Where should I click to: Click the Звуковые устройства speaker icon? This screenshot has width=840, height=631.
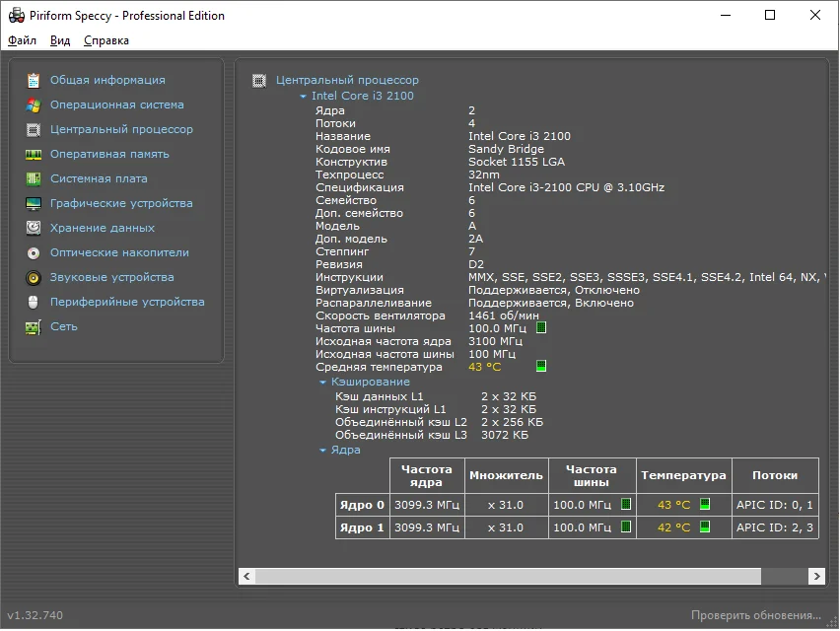point(34,277)
